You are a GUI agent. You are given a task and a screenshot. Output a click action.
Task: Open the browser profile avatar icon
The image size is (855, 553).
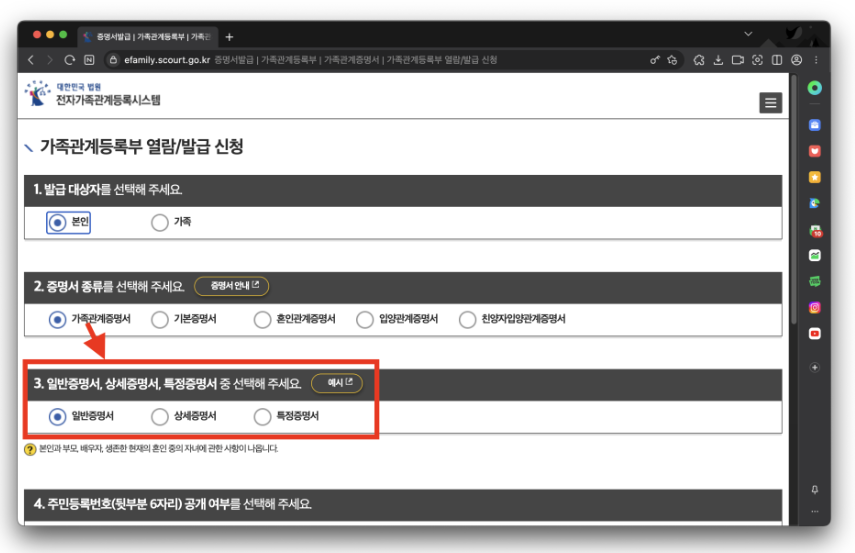click(796, 60)
